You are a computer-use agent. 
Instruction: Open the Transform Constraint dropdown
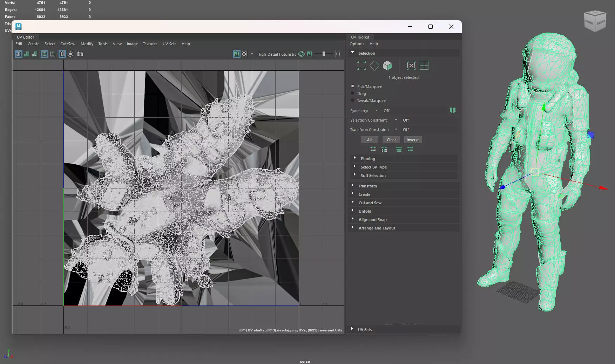[396, 130]
